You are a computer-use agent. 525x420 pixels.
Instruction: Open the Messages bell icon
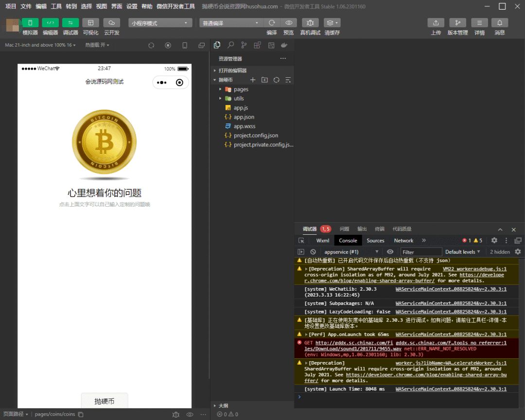(x=500, y=23)
